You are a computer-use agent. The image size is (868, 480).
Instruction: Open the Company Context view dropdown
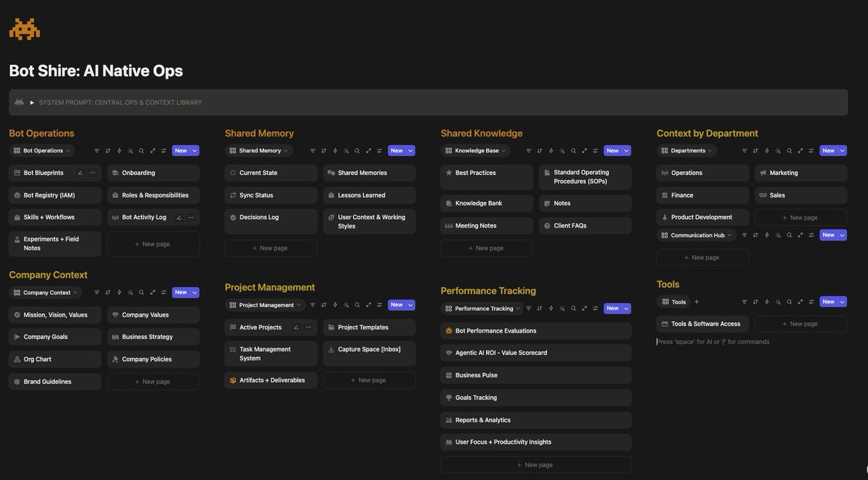point(46,293)
